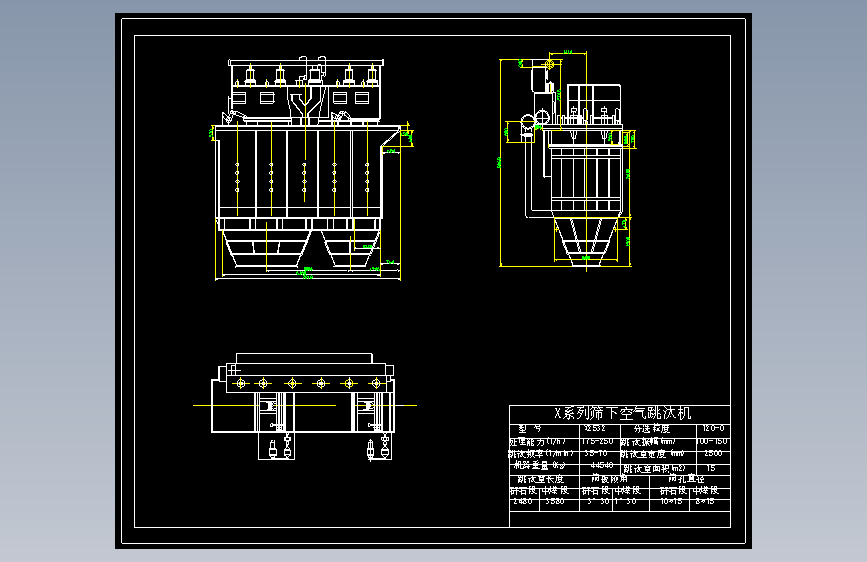
Task: Select the 型号 label cell
Action: (530, 429)
